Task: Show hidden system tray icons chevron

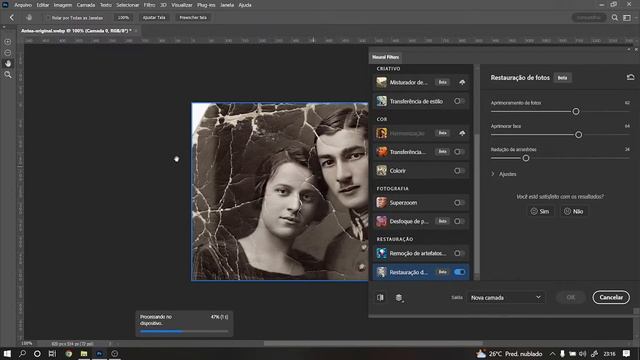Action: coord(552,353)
